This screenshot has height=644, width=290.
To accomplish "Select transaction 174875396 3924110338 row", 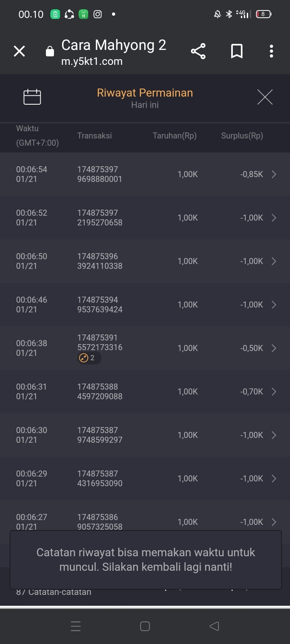I will [100, 261].
